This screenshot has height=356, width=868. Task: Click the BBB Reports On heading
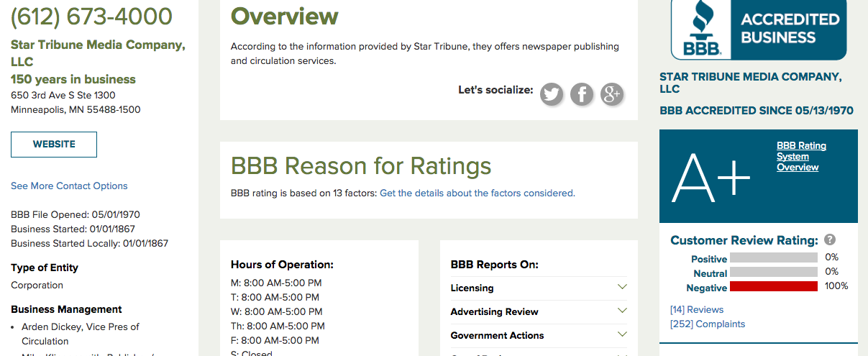coord(494,264)
